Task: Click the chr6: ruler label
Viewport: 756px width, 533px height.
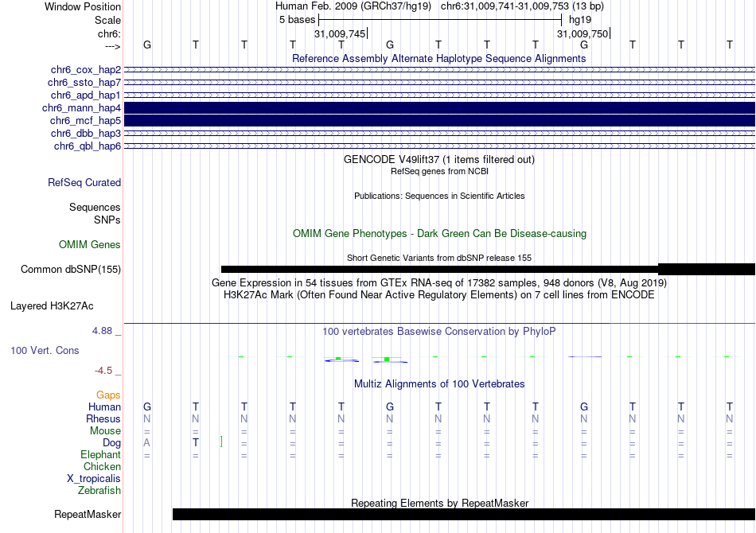Action: point(110,33)
